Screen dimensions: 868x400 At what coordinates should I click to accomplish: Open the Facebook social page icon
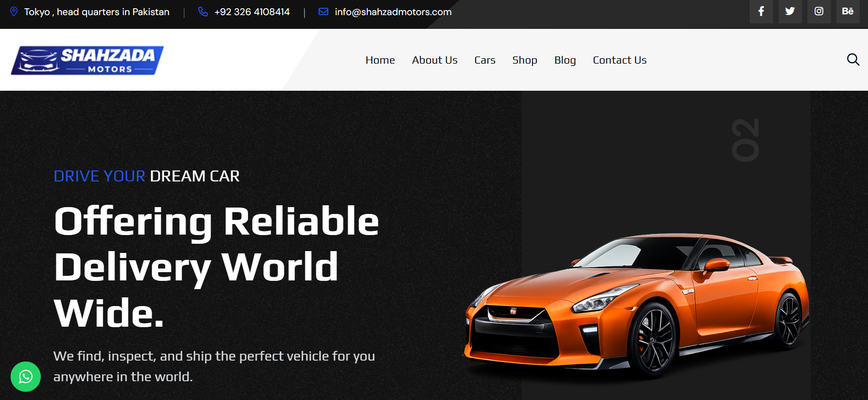tap(761, 11)
